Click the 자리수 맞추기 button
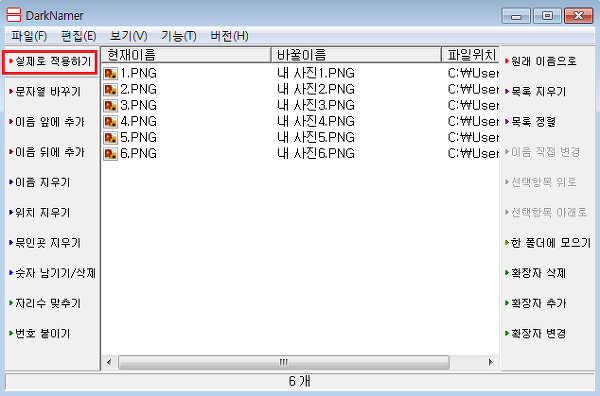The height and width of the screenshot is (396, 600). (x=45, y=303)
